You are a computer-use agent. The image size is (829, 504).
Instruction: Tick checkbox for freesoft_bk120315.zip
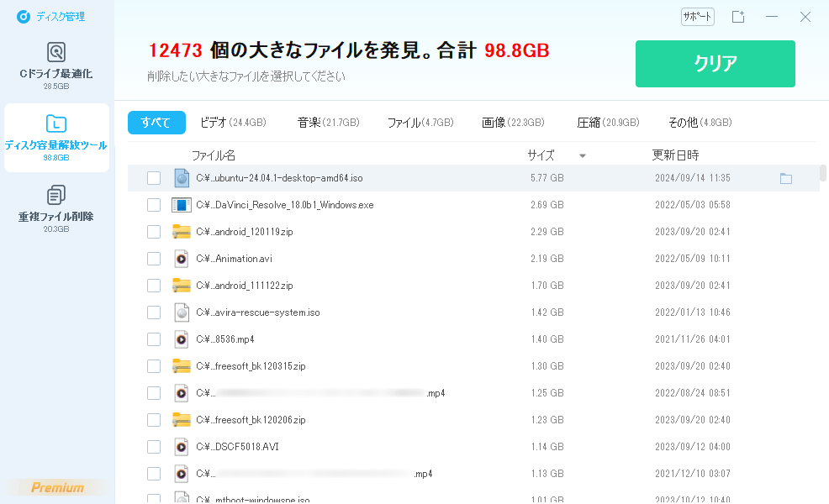point(154,366)
